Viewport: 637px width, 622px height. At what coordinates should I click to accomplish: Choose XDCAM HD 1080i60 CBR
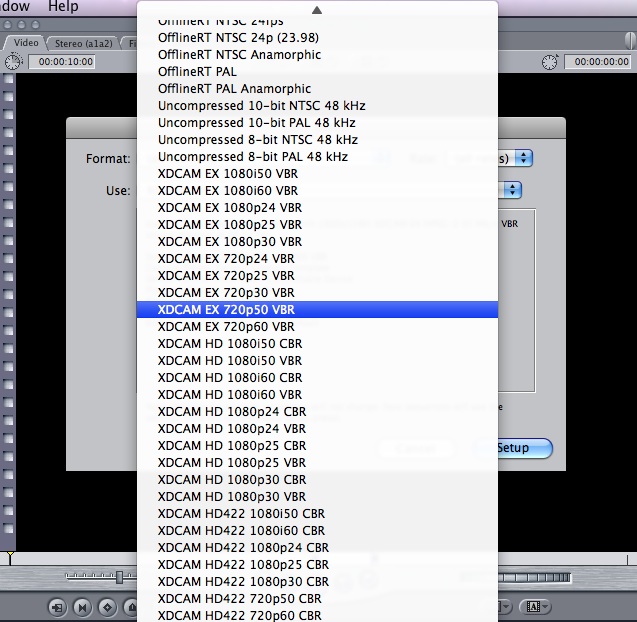[x=317, y=378]
